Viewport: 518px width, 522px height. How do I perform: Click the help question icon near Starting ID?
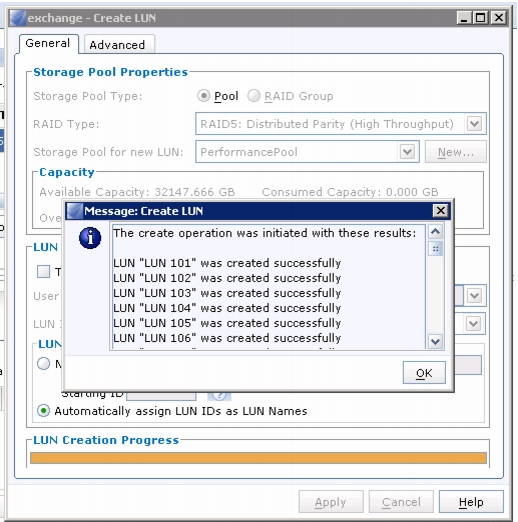tap(219, 396)
